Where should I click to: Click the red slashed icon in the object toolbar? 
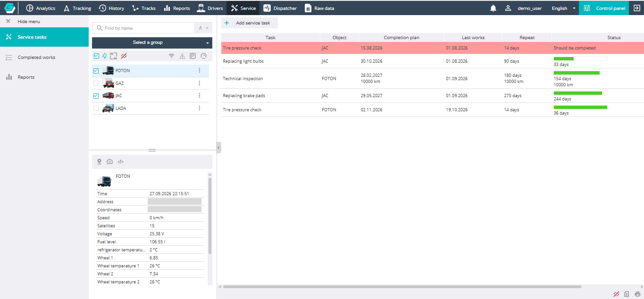(124, 56)
